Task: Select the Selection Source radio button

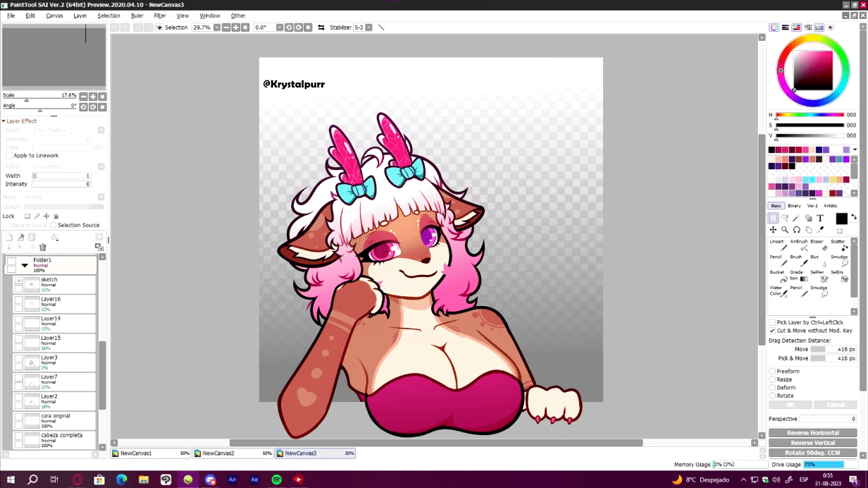Action: point(54,226)
